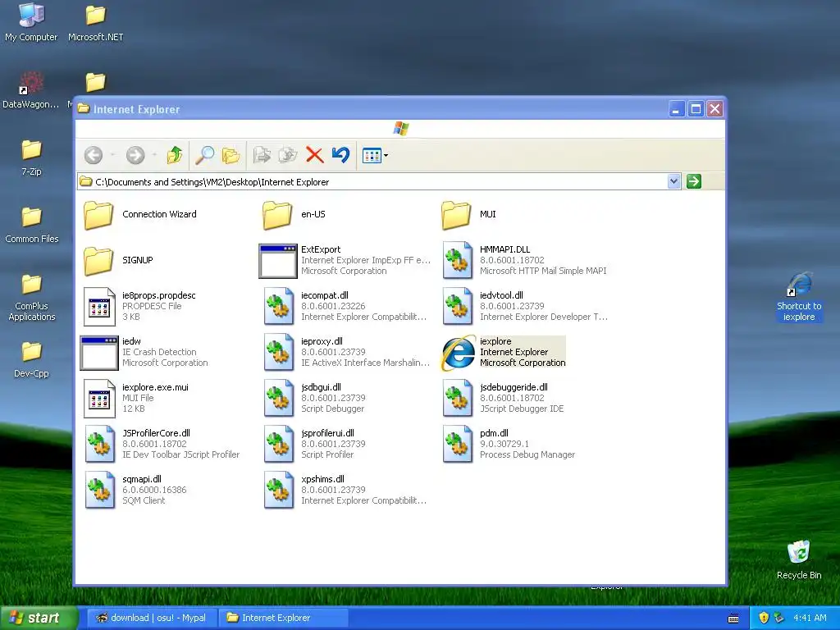Toggle the Folders pane button
The height and width of the screenshot is (630, 840).
click(x=231, y=155)
